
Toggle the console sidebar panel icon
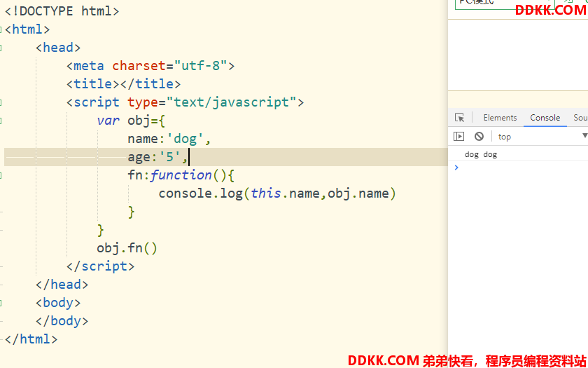click(x=458, y=136)
